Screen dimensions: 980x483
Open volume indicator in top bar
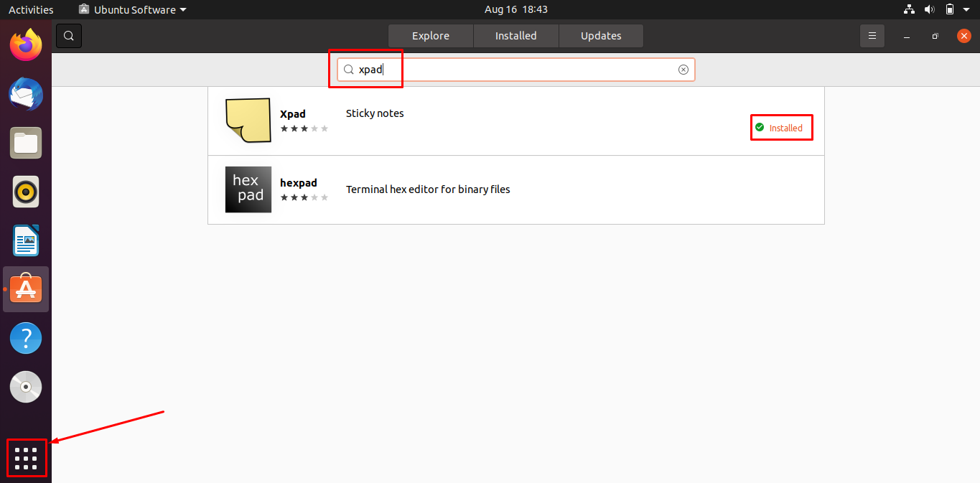click(x=929, y=9)
